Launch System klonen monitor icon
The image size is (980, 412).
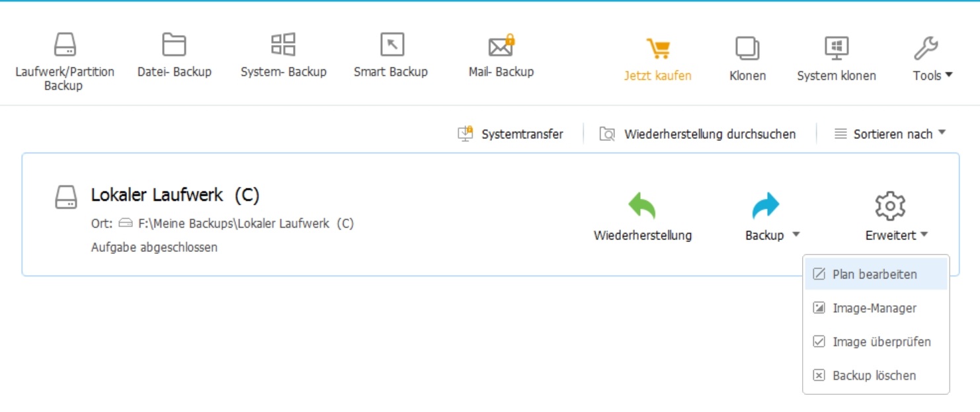(x=837, y=49)
